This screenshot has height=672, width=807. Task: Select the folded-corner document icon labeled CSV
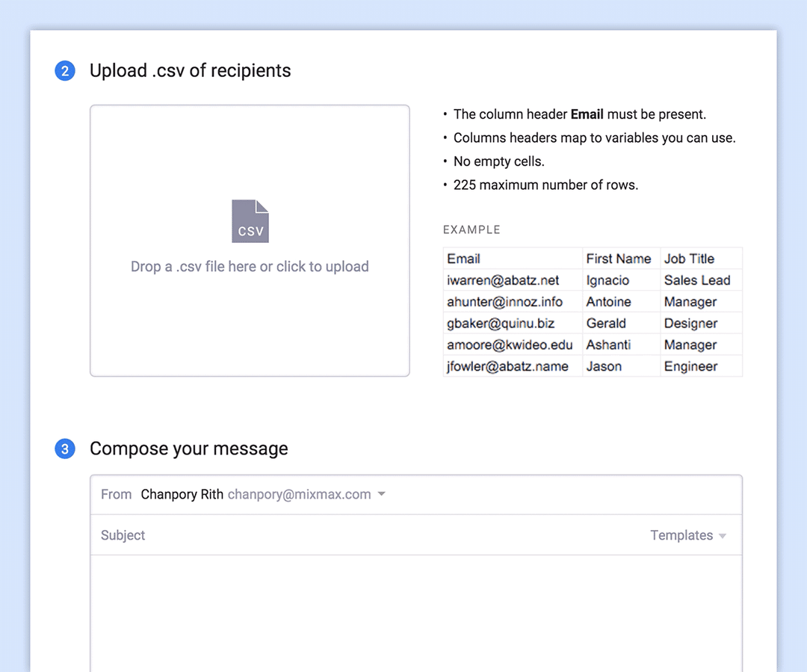coord(250,221)
